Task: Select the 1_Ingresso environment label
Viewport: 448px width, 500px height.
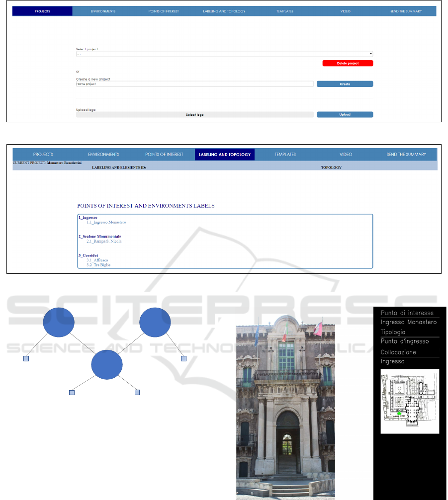Action: click(x=88, y=218)
